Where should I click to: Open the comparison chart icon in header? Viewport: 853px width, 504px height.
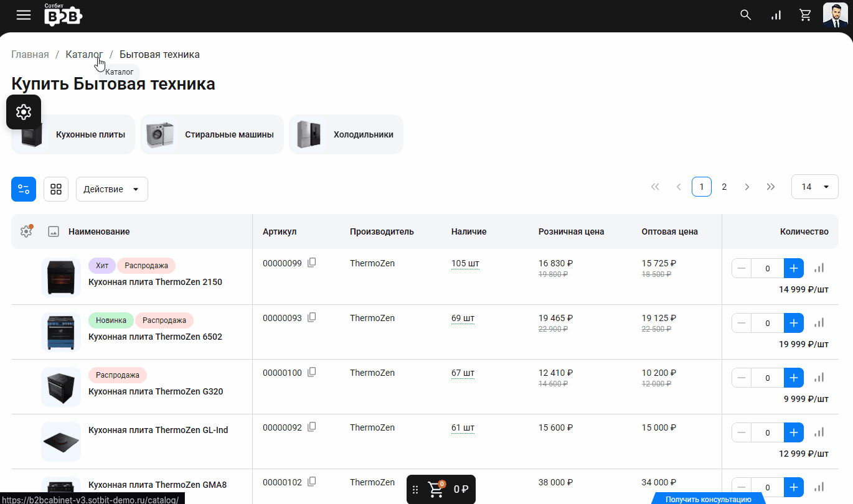point(776,15)
